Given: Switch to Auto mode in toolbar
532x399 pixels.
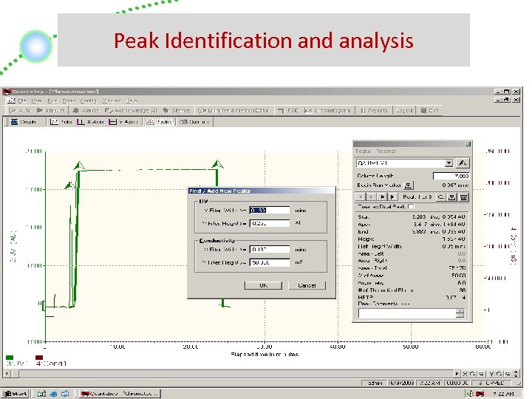Looking at the screenshot, I should coord(21,111).
